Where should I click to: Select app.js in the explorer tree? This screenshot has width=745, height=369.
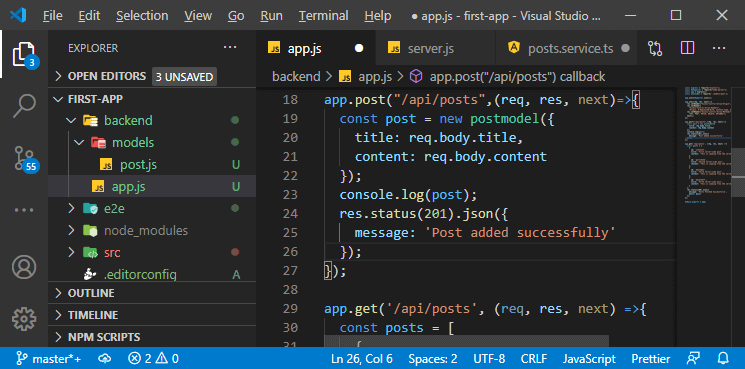tap(152, 187)
